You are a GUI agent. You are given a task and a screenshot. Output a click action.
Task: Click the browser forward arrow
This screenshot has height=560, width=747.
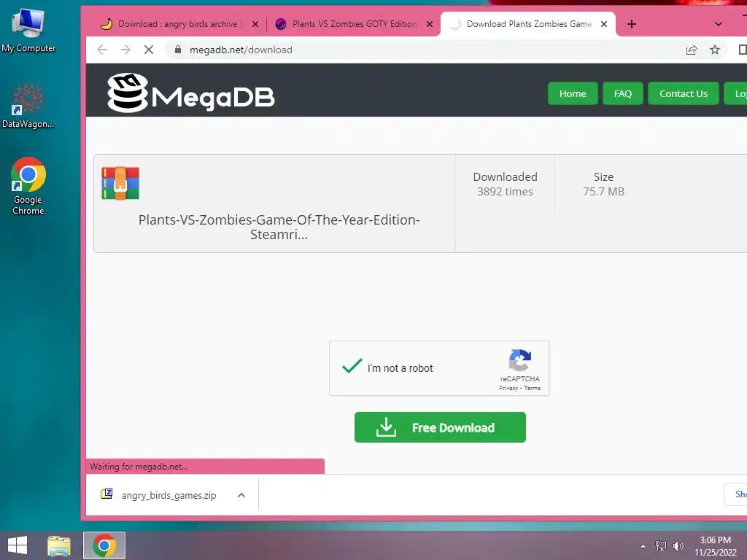[125, 50]
